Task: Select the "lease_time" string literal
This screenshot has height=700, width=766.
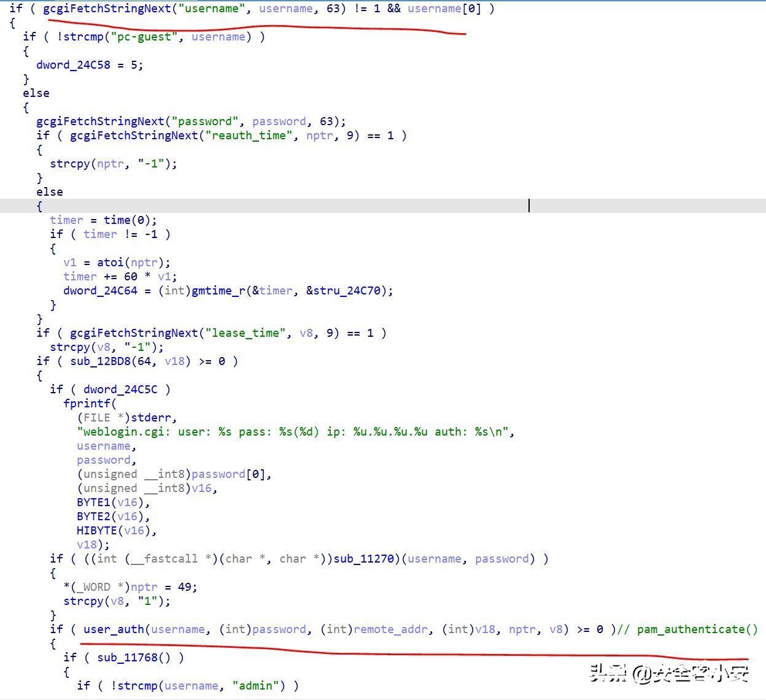Action: (246, 333)
